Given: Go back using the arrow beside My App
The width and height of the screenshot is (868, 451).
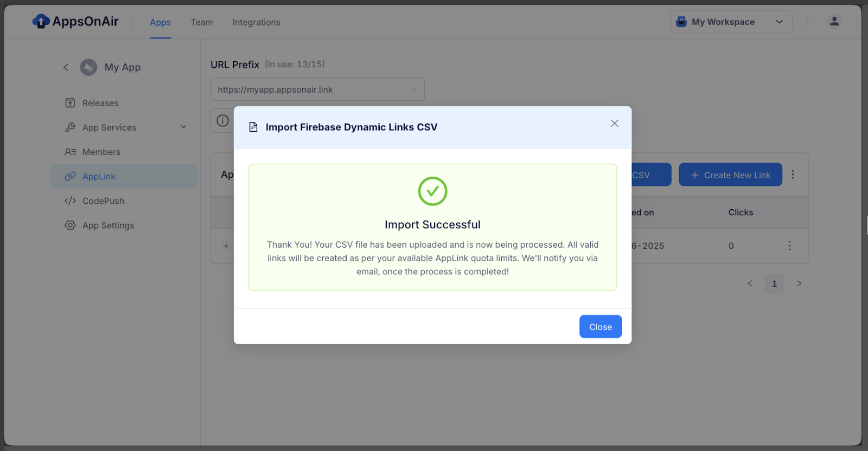Looking at the screenshot, I should (x=66, y=67).
